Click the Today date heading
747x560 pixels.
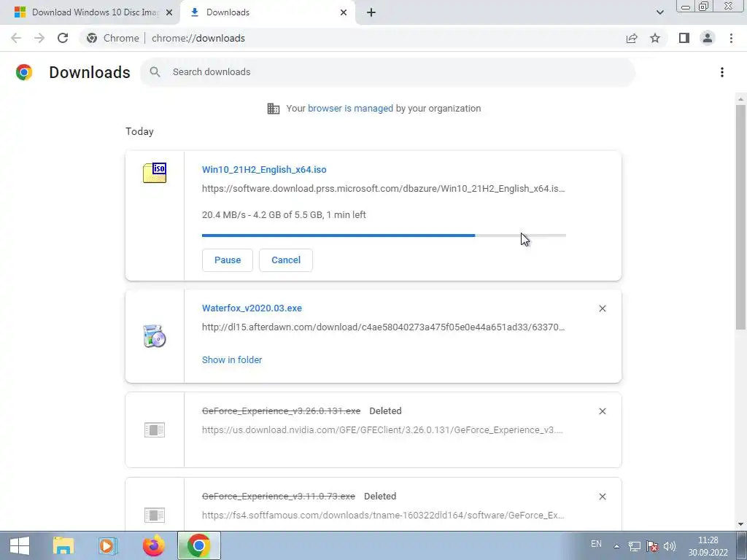click(139, 131)
